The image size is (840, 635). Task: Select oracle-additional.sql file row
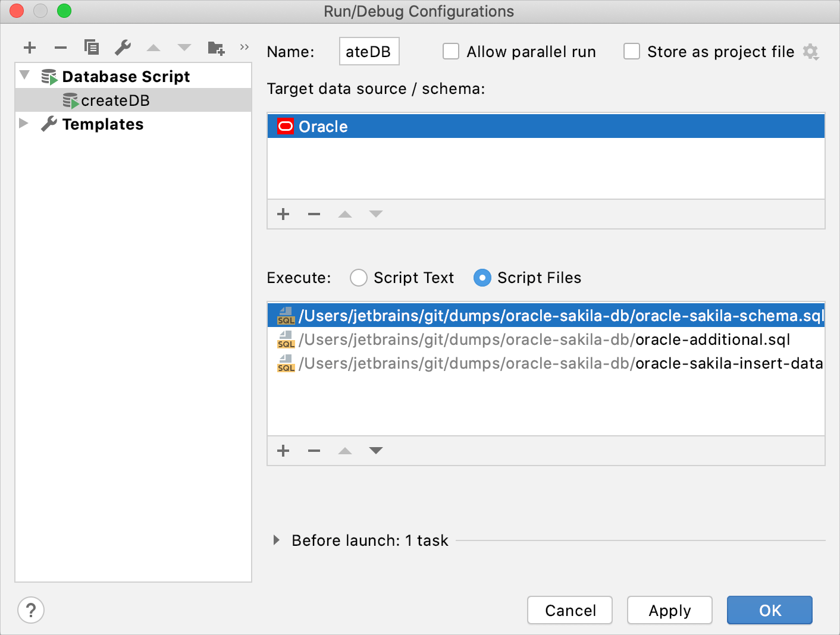point(546,339)
